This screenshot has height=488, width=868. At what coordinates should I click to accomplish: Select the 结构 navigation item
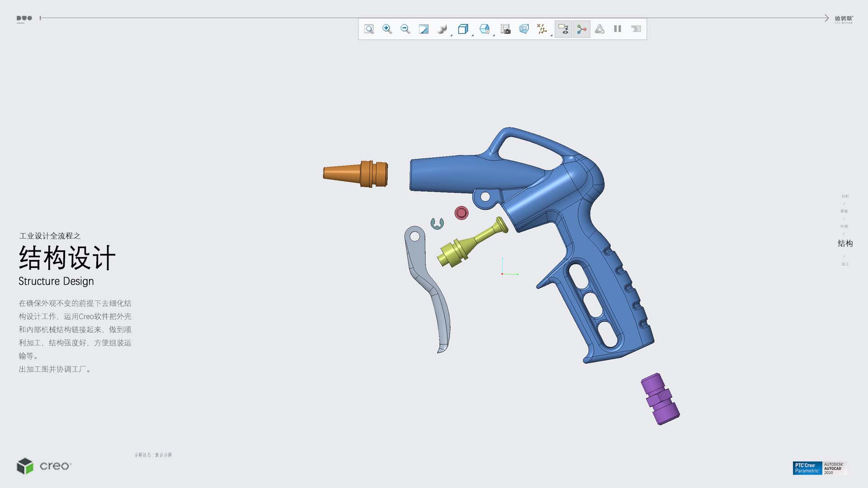pos(845,244)
